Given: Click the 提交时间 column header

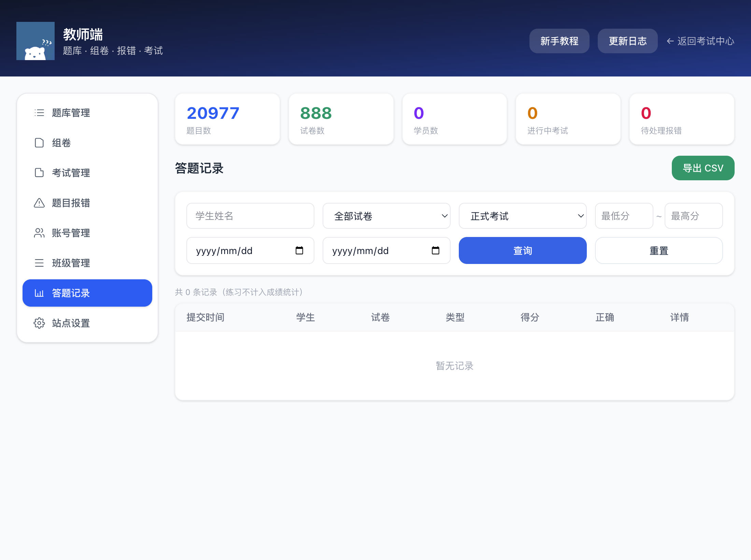Looking at the screenshot, I should [206, 317].
